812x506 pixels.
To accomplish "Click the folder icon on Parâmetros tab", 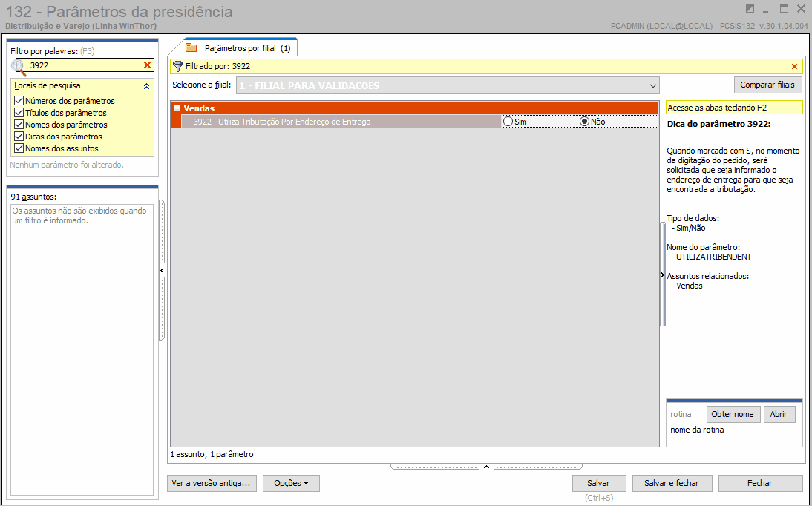I will pyautogui.click(x=191, y=48).
